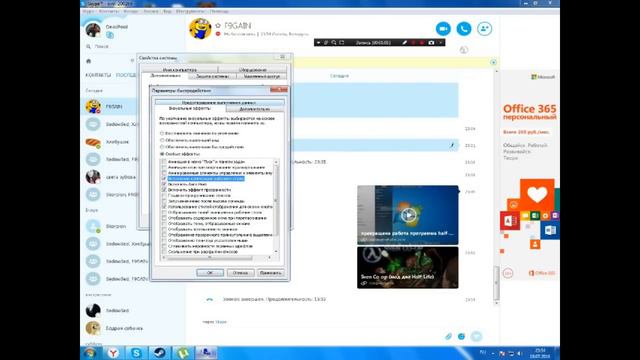Click the magnifier icon in recording toolbar
This screenshot has width=640, height=360.
[334, 42]
